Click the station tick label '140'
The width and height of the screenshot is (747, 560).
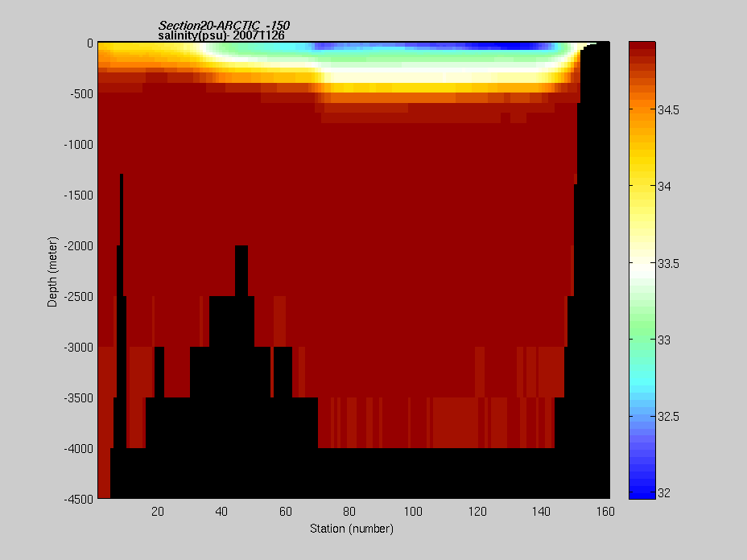tap(541, 512)
